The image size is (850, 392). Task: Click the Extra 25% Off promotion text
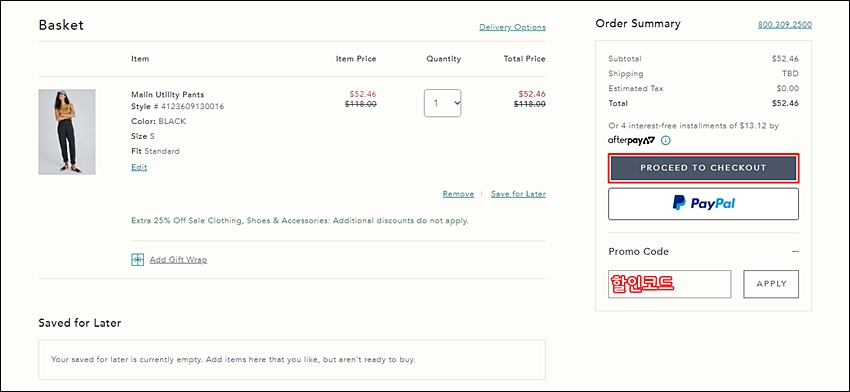click(x=300, y=221)
